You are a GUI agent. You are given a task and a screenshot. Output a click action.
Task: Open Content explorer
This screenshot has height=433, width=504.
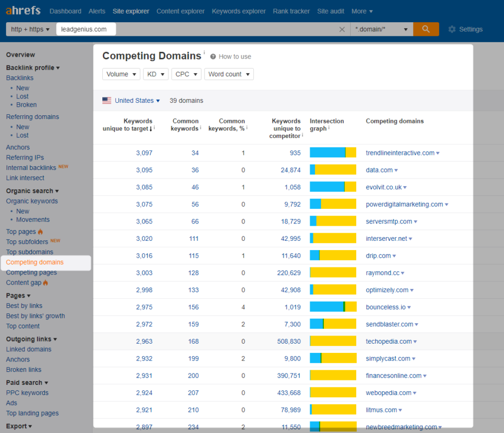pyautogui.click(x=180, y=11)
